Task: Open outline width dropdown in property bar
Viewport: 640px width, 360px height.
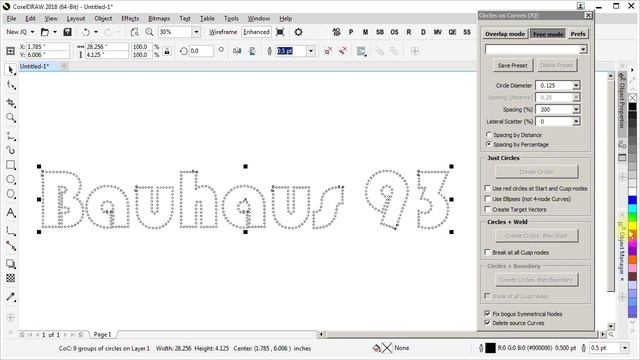Action: coord(311,51)
